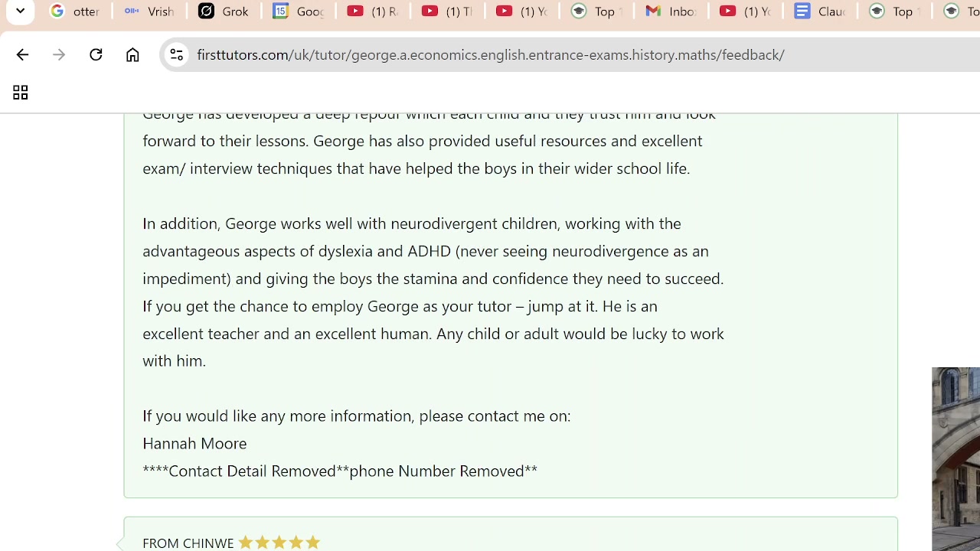The image size is (980, 551).
Task: Open the tab groups grid icon
Action: coord(20,93)
